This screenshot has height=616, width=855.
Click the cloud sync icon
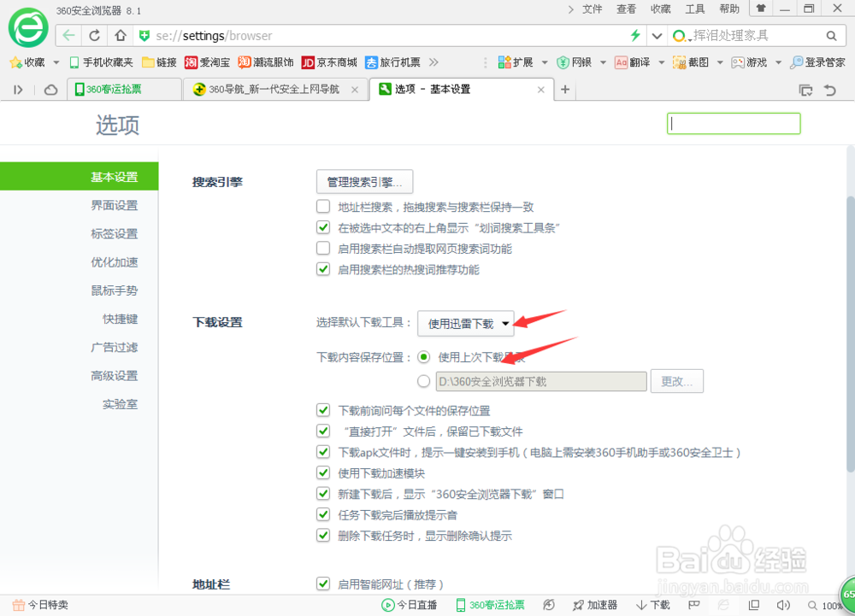50,90
